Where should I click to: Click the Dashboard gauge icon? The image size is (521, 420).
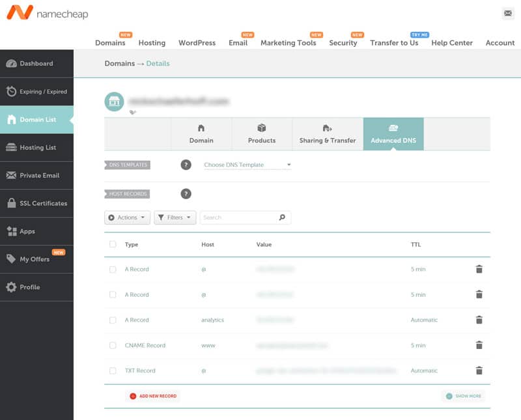tap(11, 63)
